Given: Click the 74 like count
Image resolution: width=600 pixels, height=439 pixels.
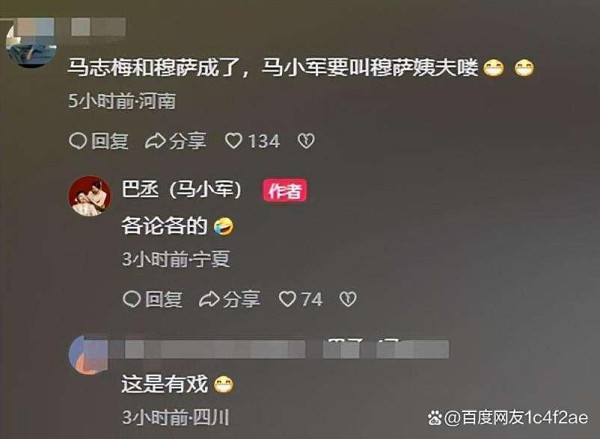Looking at the screenshot, I should pyautogui.click(x=311, y=299).
